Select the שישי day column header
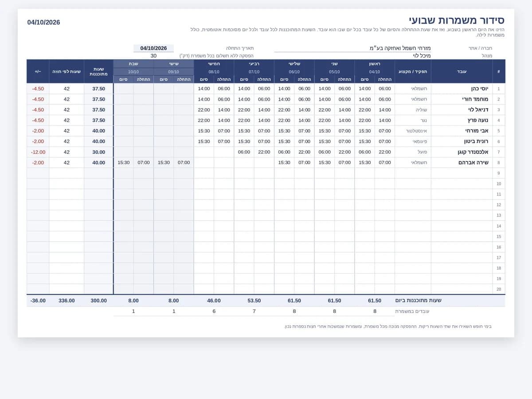 [174, 64]
